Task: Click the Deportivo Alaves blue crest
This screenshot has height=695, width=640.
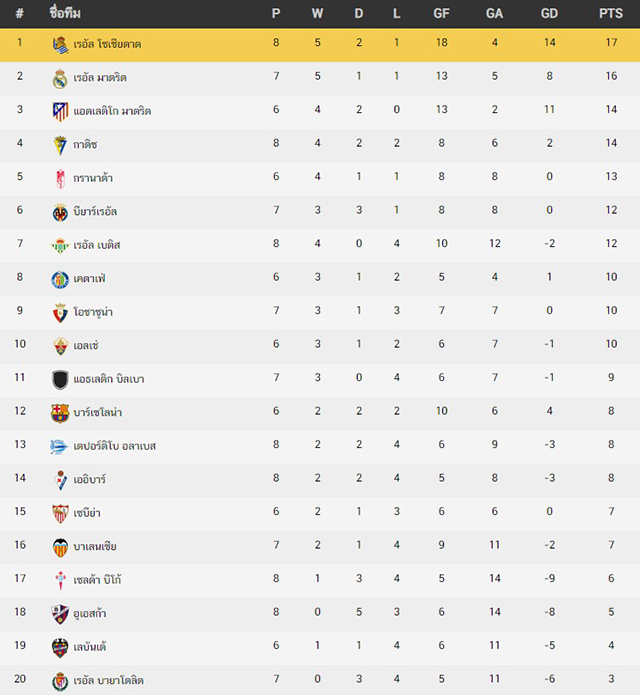Action: [59, 446]
